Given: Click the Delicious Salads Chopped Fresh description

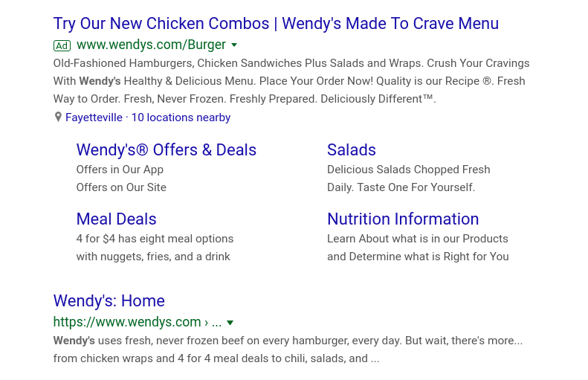Looking at the screenshot, I should tap(408, 178).
